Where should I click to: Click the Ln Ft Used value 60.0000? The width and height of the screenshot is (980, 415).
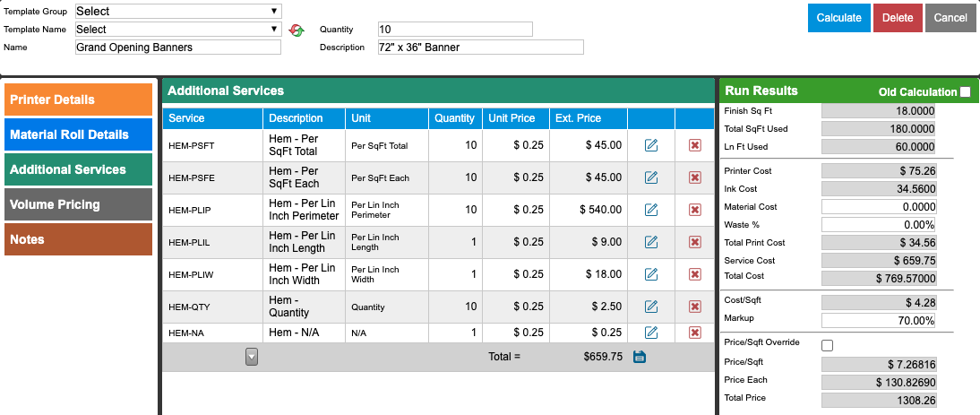coord(879,146)
